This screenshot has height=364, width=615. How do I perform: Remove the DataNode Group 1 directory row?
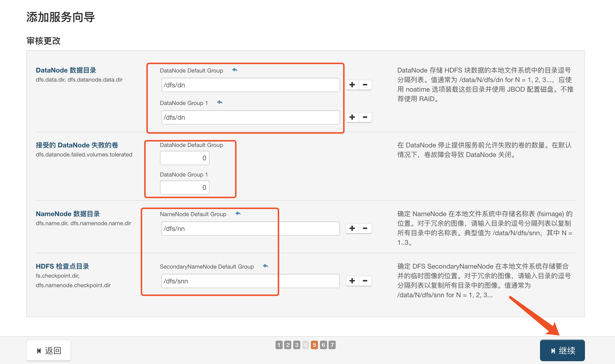[x=365, y=117]
